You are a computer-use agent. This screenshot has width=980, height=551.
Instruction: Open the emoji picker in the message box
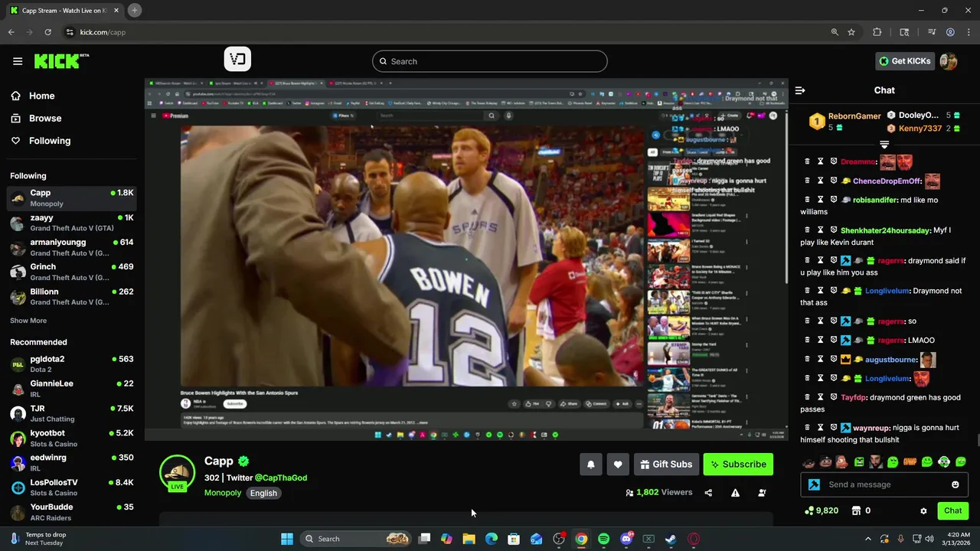point(955,484)
